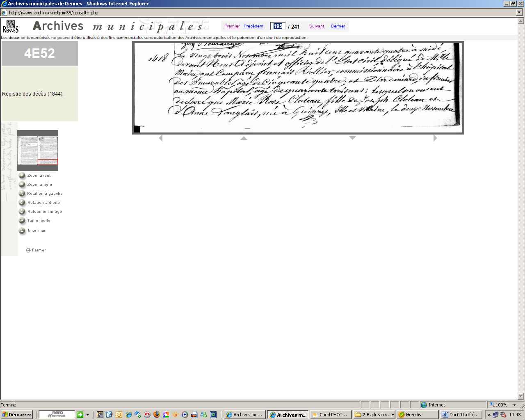Click the Zoom avant icon

(x=22, y=176)
